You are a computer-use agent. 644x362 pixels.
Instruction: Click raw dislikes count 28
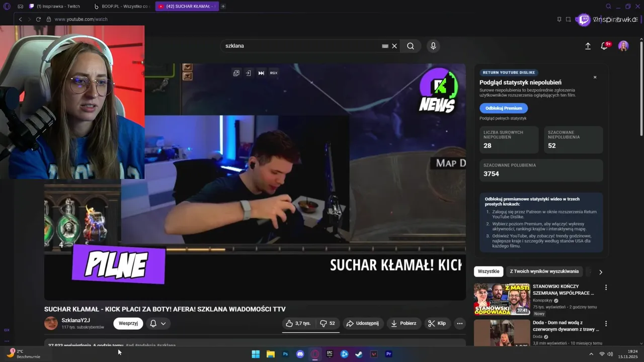[487, 146]
